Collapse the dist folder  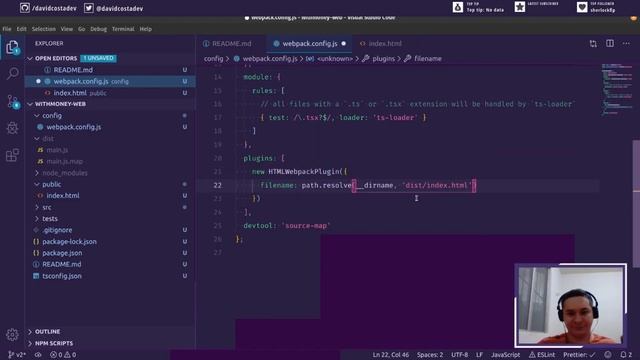[x=37, y=138]
